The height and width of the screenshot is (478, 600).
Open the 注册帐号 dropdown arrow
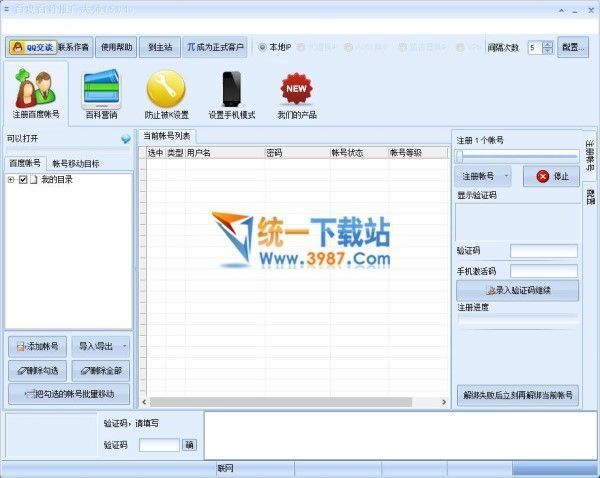(x=506, y=176)
